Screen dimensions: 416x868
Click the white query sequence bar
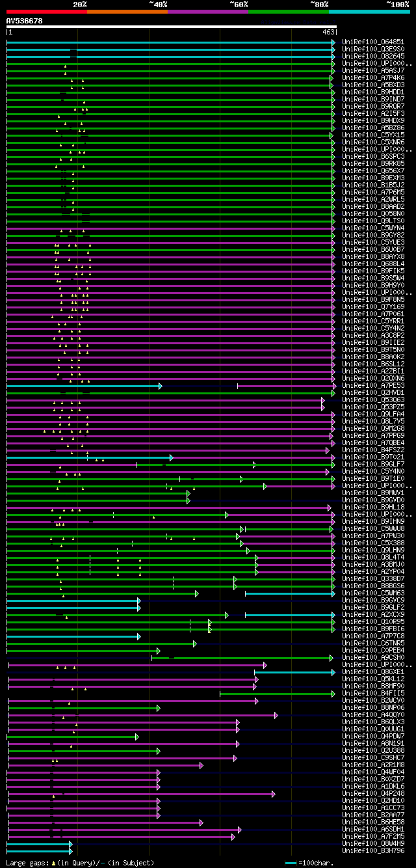point(172,27)
